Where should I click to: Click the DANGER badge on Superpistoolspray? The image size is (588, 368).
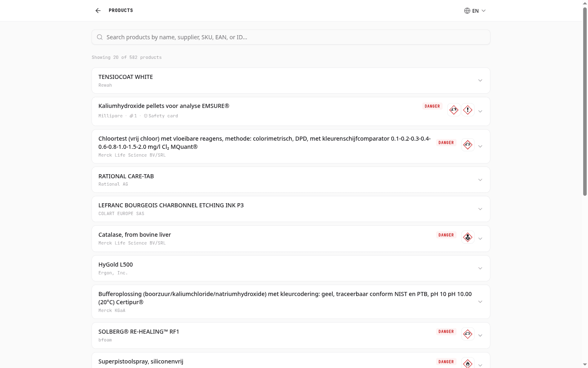pos(446,362)
